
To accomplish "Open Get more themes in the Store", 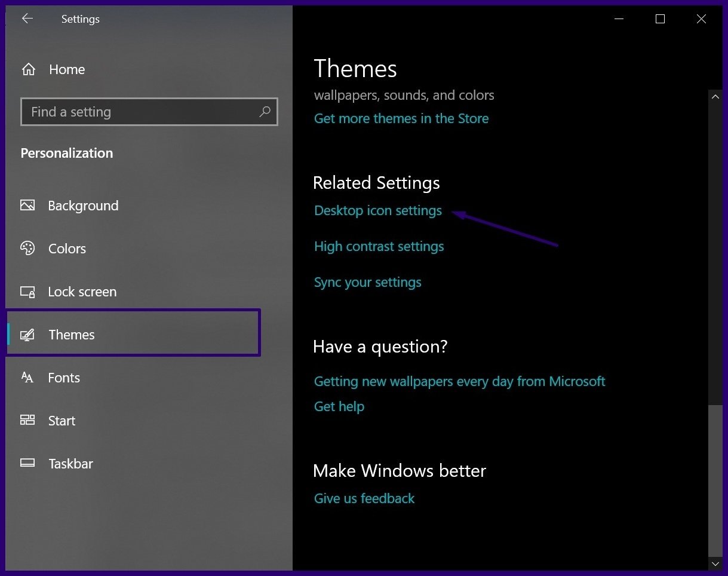I will click(401, 118).
